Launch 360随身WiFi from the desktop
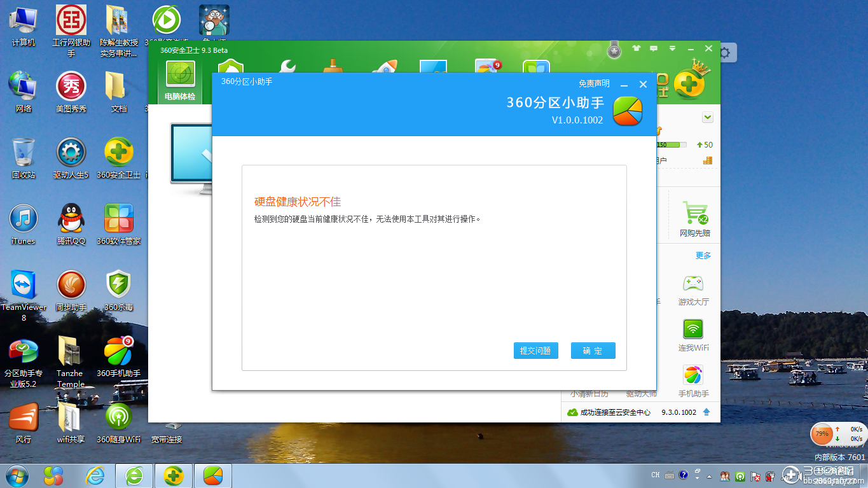This screenshot has width=868, height=488. click(x=119, y=423)
